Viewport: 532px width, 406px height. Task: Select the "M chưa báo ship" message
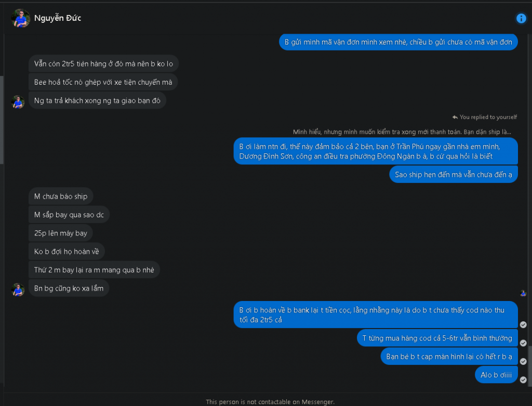pos(61,196)
